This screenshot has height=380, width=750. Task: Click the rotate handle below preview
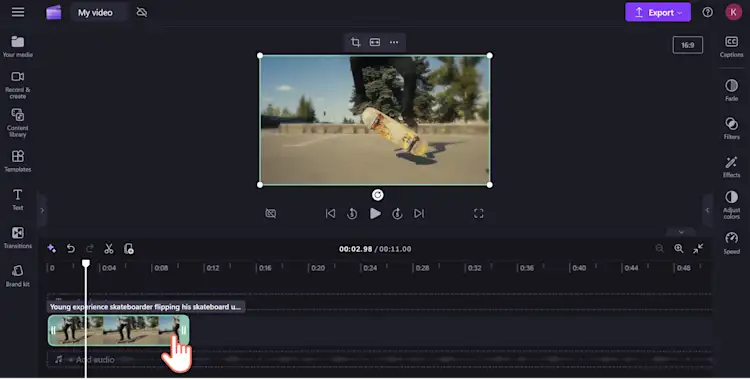[x=377, y=195]
